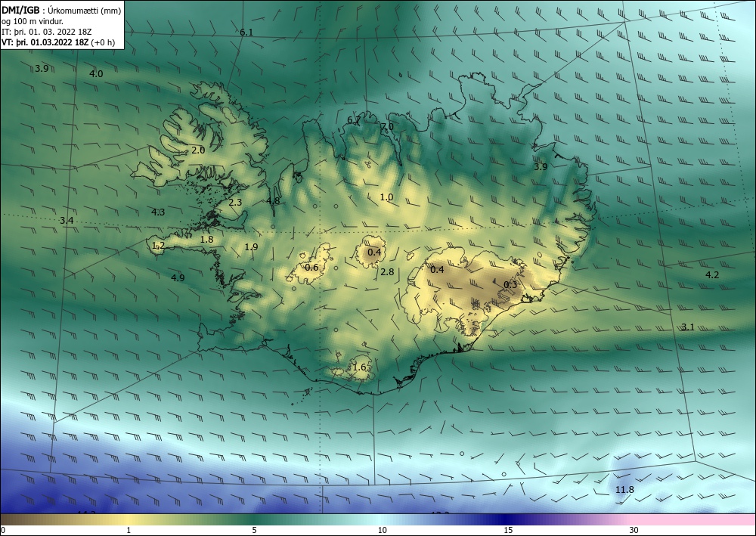Select the 0.3 value on Vatnajökull glacier
This screenshot has width=756, height=536.
point(510,284)
